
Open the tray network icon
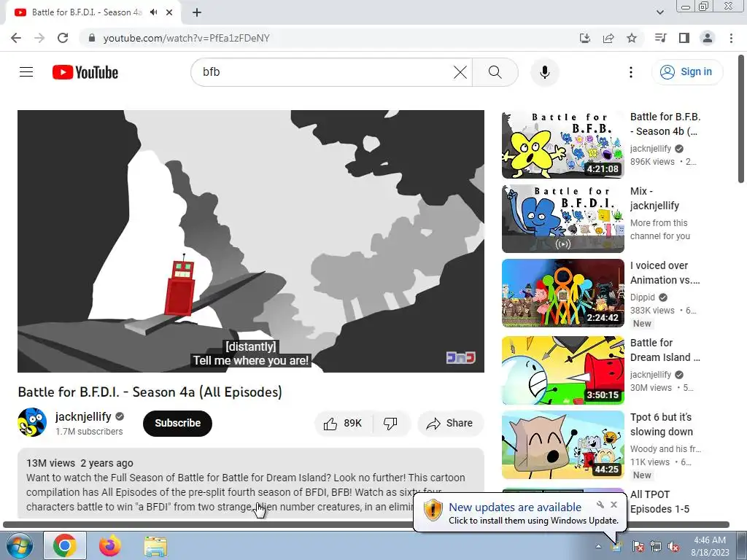[656, 546]
